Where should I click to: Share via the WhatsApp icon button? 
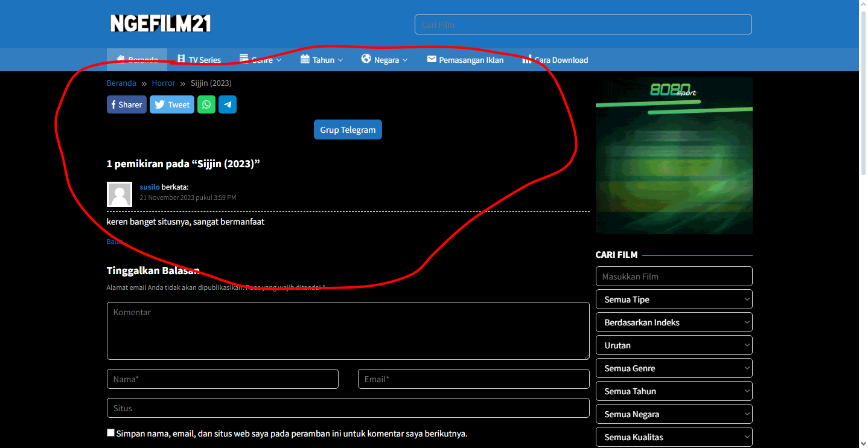click(206, 104)
